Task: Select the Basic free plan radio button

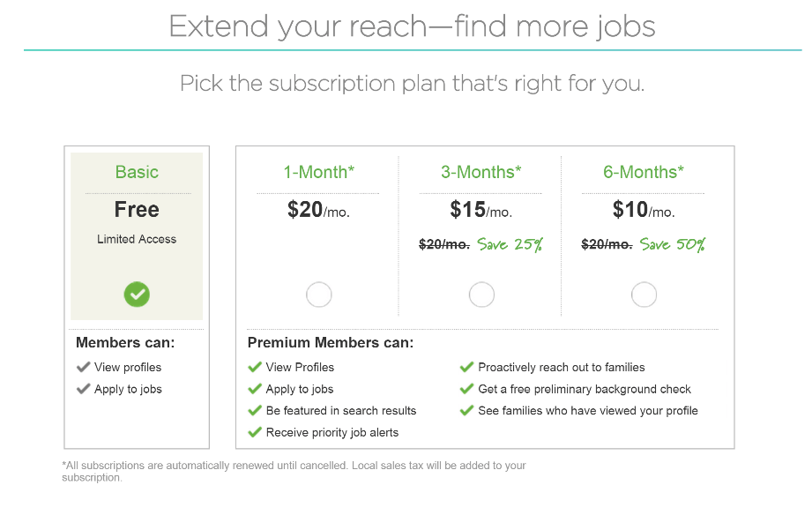Action: tap(137, 295)
